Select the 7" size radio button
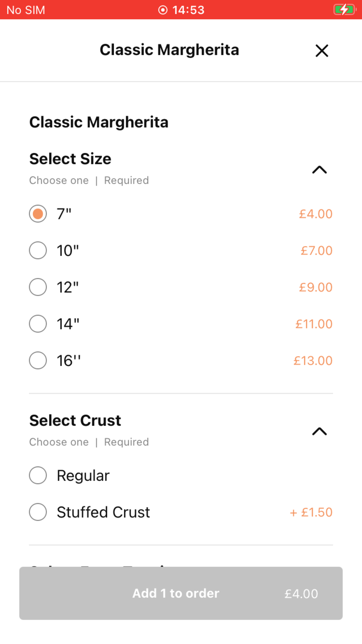The width and height of the screenshot is (362, 644). click(38, 214)
